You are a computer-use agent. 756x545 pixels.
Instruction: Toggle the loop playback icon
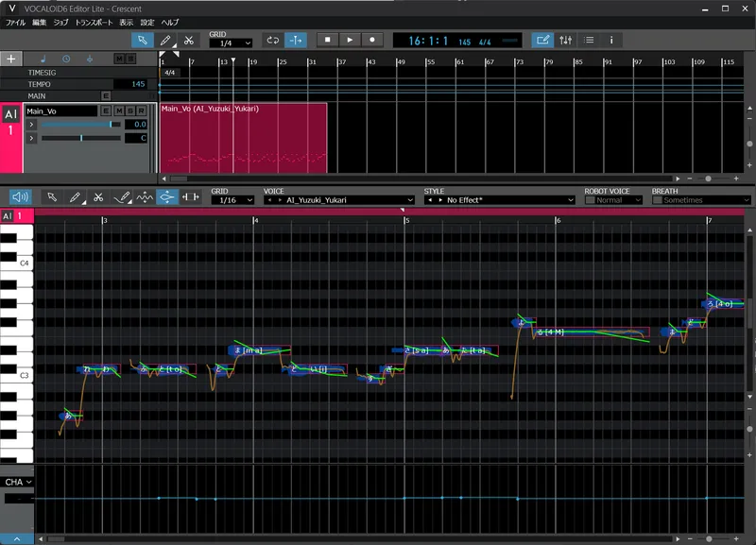(x=273, y=40)
